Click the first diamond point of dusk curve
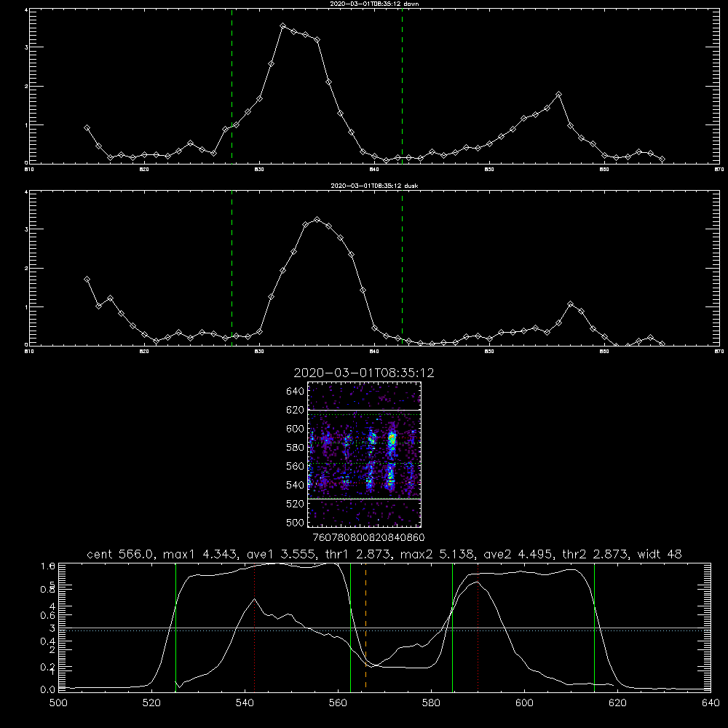Image resolution: width=728 pixels, height=728 pixels. click(87, 280)
